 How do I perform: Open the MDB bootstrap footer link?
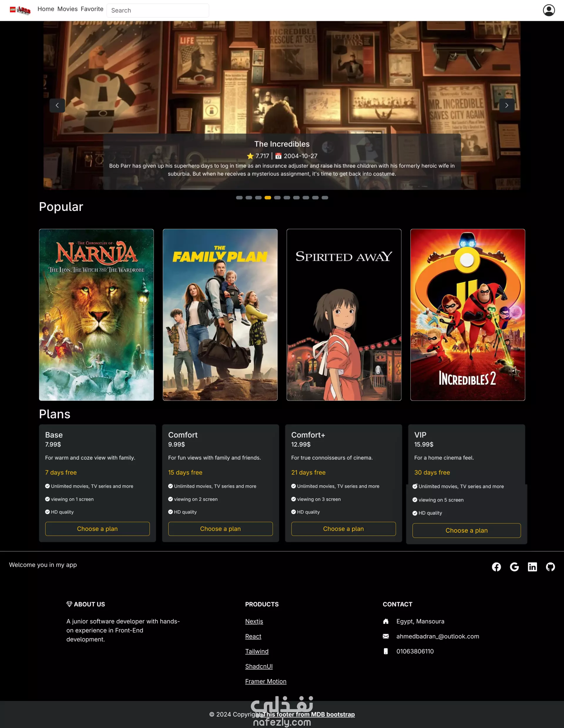[309, 714]
